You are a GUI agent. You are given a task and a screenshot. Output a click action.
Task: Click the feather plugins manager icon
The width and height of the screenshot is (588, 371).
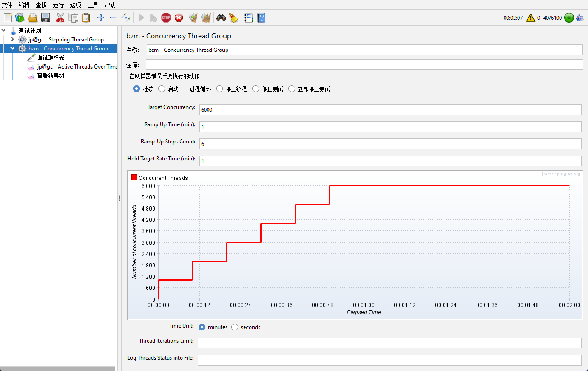tap(580, 18)
